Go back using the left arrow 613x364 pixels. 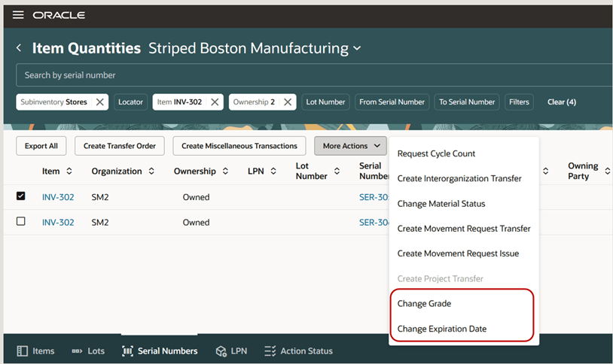pyautogui.click(x=19, y=48)
